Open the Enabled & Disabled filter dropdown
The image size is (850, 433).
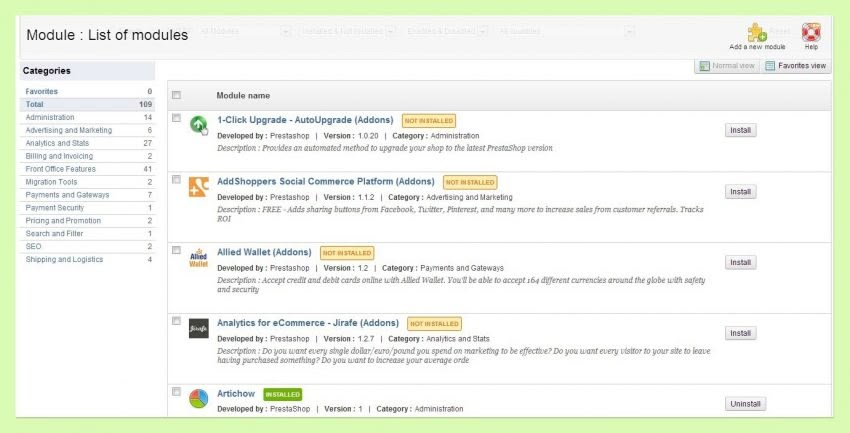[x=447, y=31]
